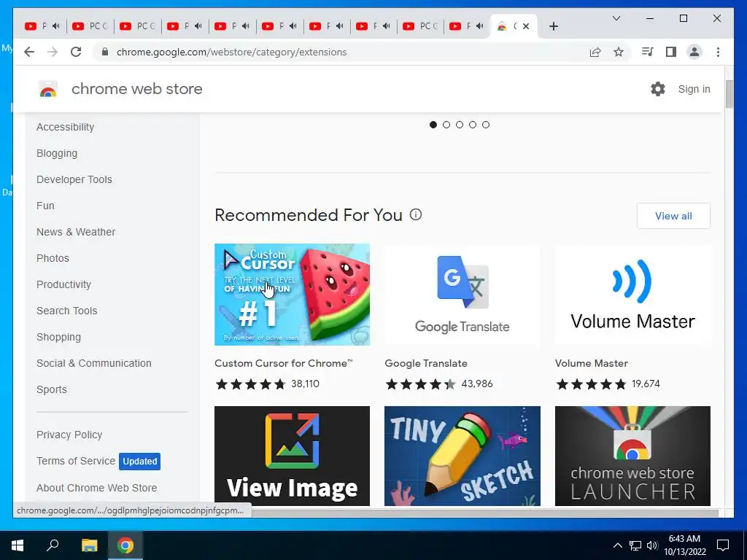Click the Chrome icon in the taskbar
The height and width of the screenshot is (560, 747).
click(x=125, y=545)
